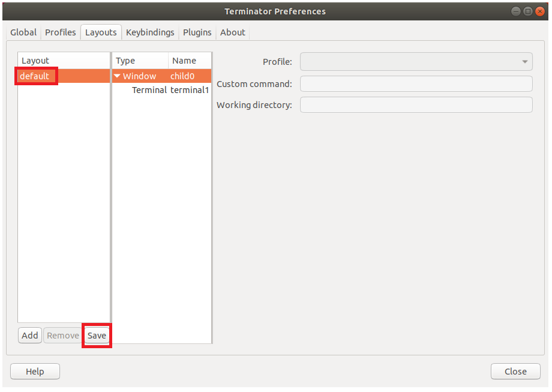Viewport: 552px width, 392px height.
Task: Focus the Working directory field
Action: pos(416,105)
